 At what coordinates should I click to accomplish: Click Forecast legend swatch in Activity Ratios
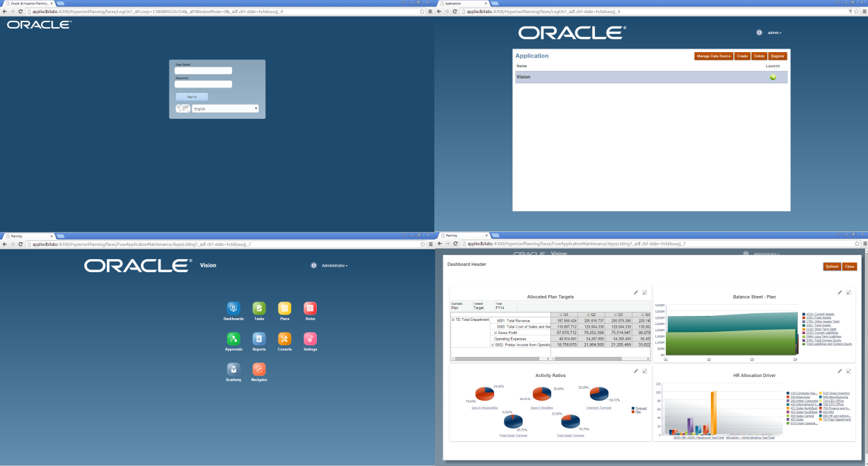point(633,408)
